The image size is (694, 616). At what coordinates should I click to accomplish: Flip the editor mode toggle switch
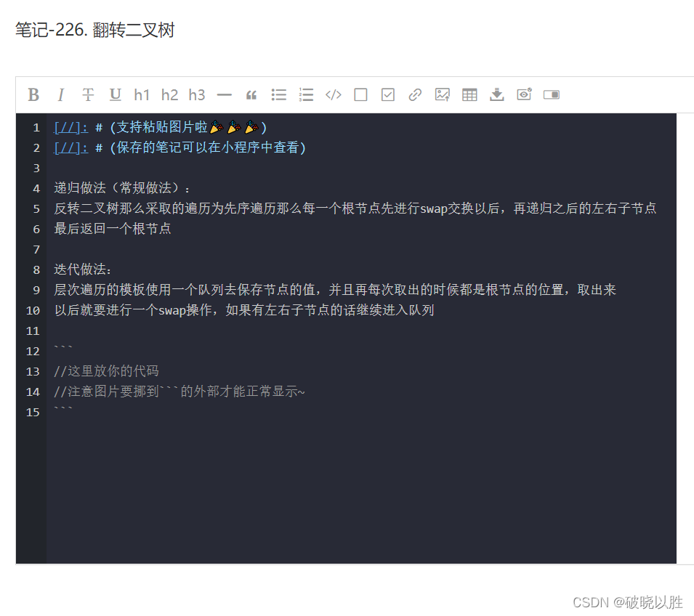551,94
